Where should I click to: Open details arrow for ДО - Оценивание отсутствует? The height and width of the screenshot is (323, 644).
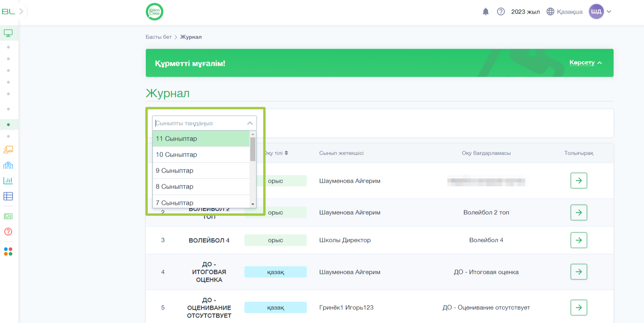pos(579,307)
